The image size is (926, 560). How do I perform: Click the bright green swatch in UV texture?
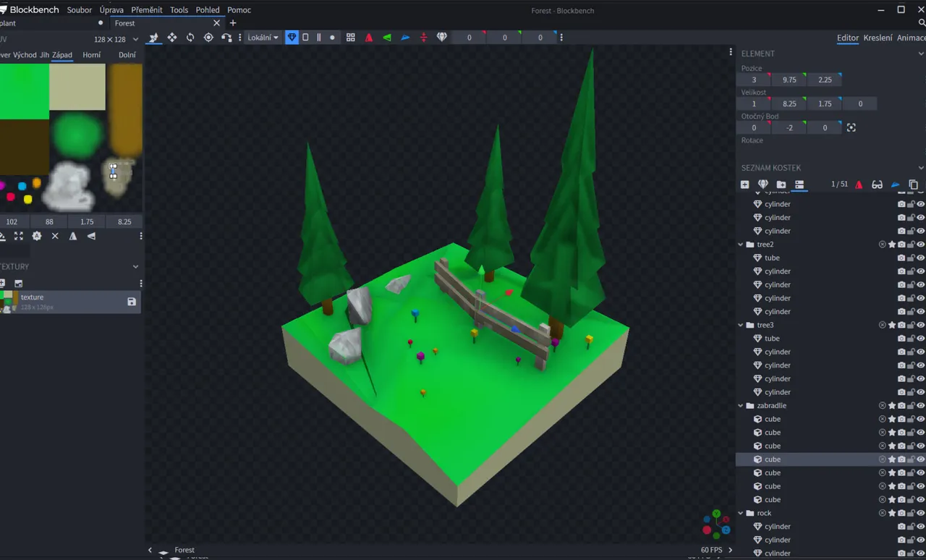point(24,91)
